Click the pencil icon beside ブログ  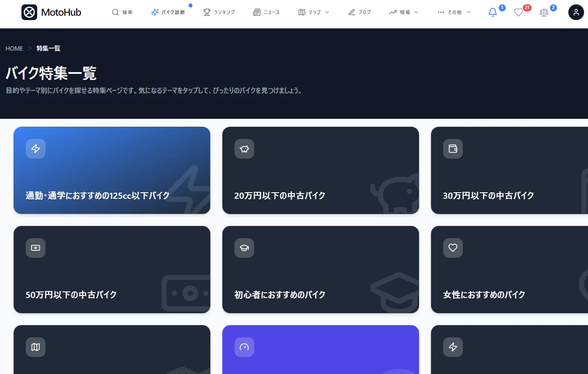coord(352,12)
